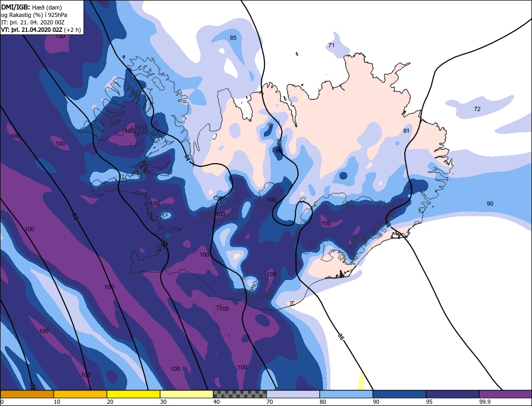Image resolution: width=532 pixels, height=406 pixels.
Task: Click the small yellow patch near bottom right
Action: coord(361,381)
